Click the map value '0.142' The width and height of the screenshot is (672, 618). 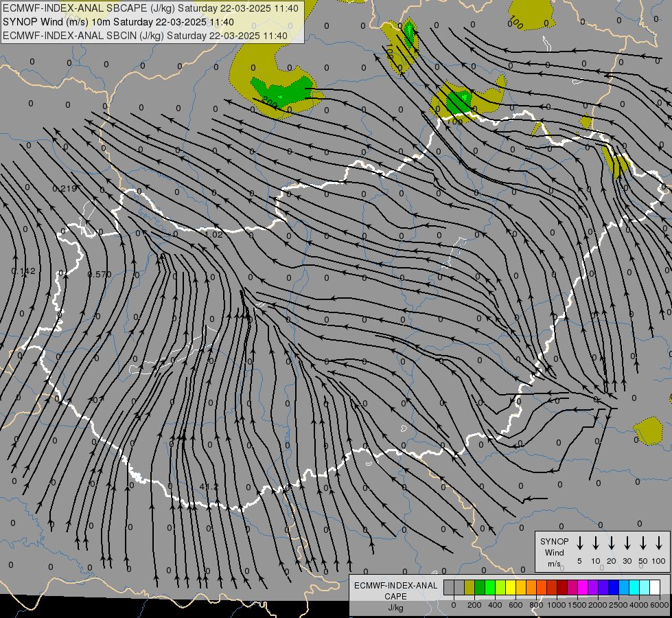click(23, 271)
